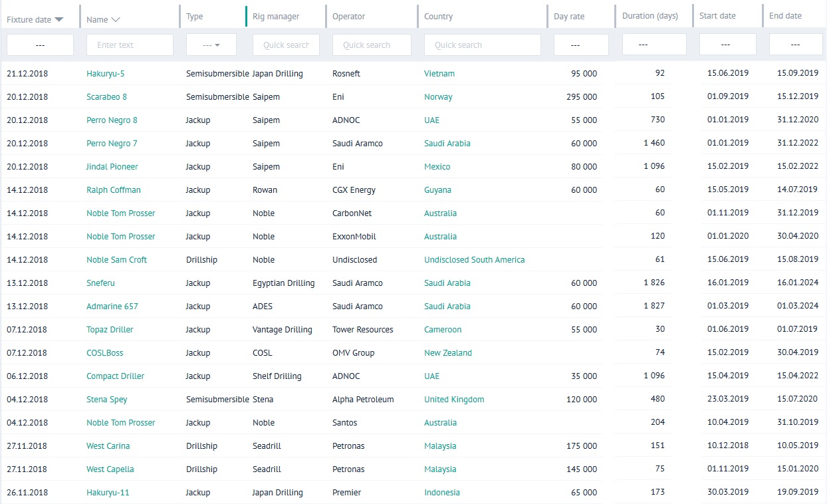Click the Name column sort chevron
Screen dimensions: 827x504
point(116,20)
